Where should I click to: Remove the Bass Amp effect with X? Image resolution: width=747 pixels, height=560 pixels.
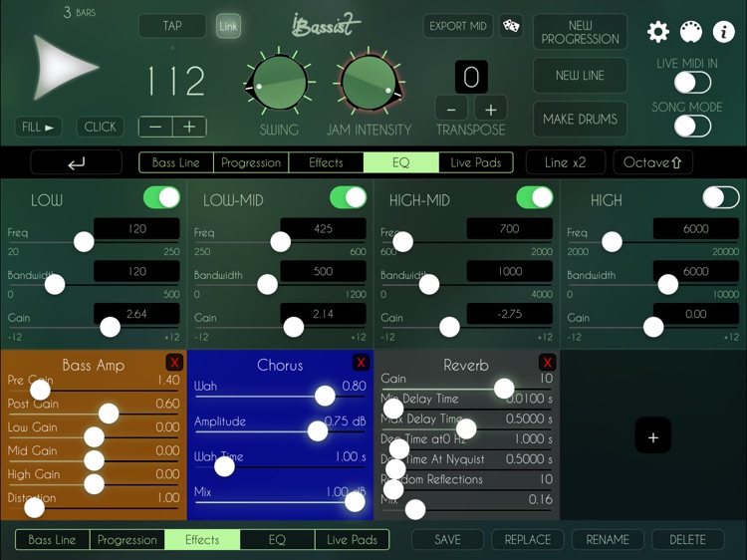point(174,363)
